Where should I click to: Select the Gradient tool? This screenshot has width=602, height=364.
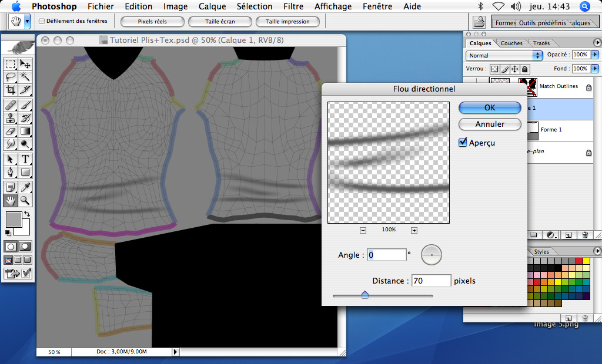tap(25, 131)
